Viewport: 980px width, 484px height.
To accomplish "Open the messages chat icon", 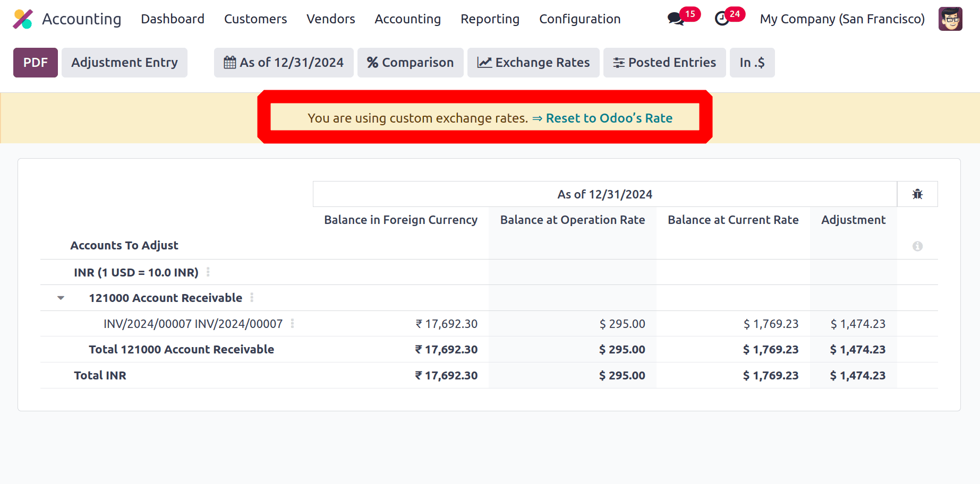I will pos(675,19).
